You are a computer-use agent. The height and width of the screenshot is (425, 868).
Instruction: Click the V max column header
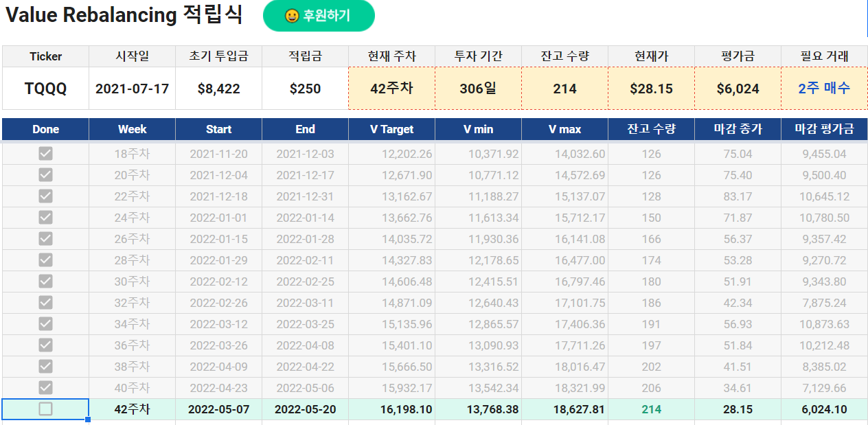pos(564,129)
